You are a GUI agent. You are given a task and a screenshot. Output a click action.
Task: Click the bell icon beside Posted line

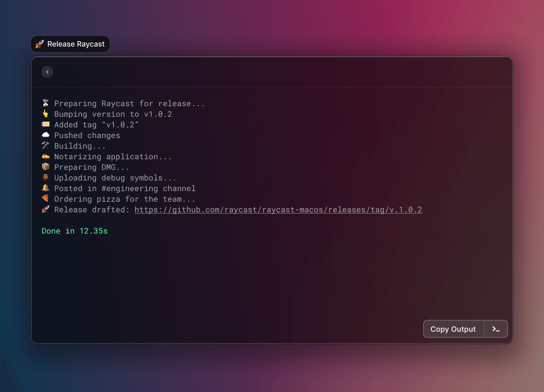click(46, 188)
